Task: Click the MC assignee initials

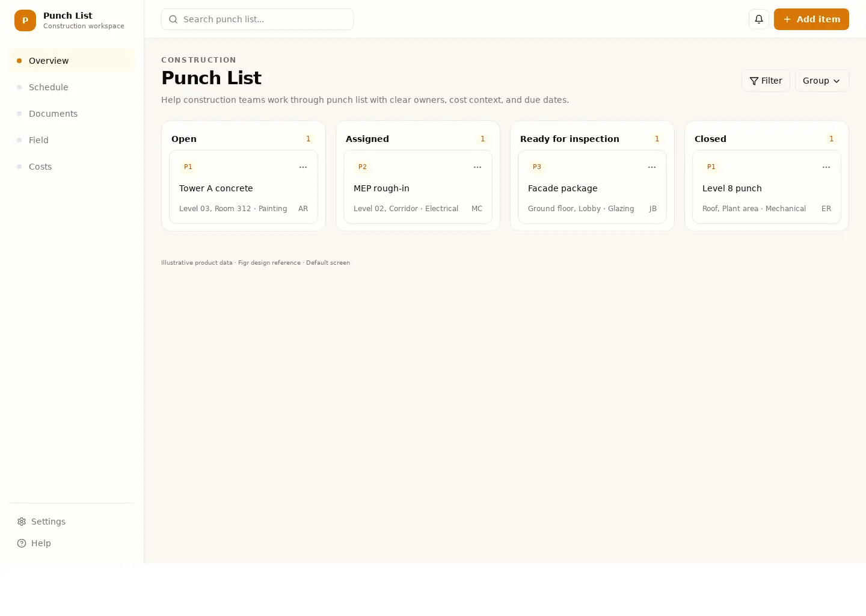Action: pyautogui.click(x=477, y=209)
